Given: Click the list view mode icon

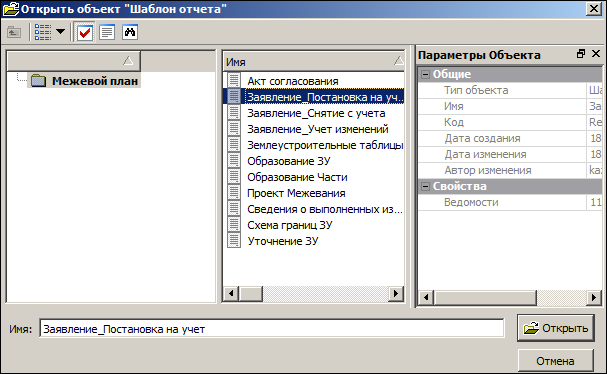Looking at the screenshot, I should pyautogui.click(x=43, y=32).
